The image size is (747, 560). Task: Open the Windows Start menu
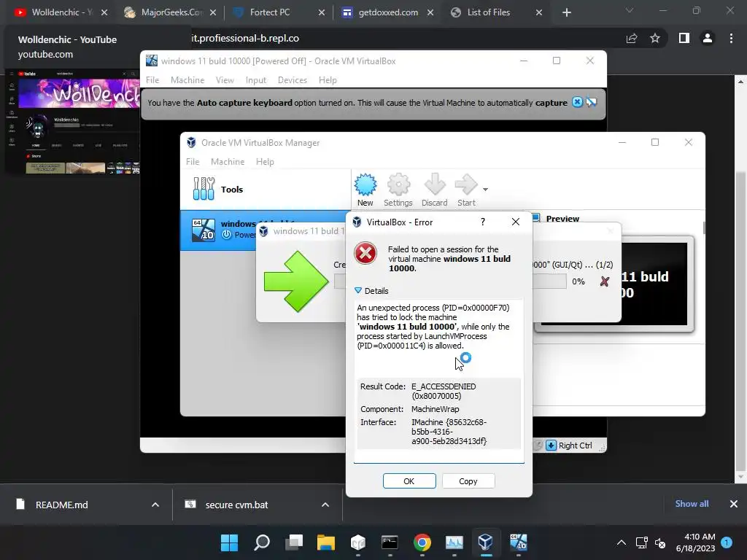229,542
